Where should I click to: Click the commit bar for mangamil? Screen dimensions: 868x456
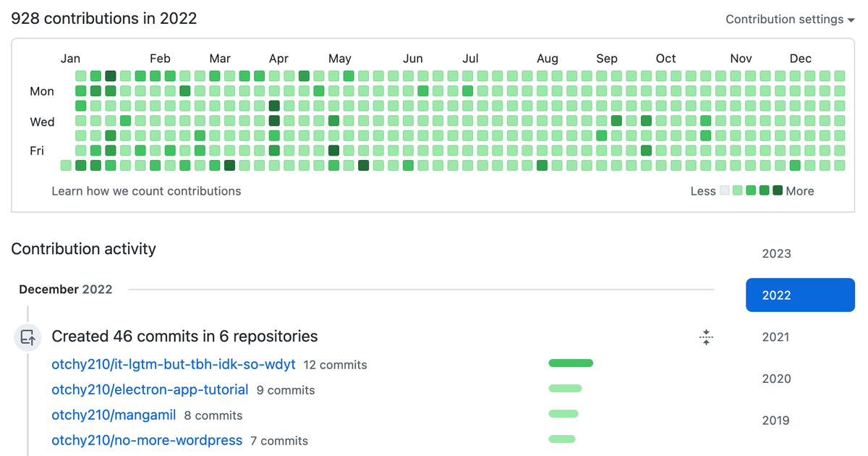click(x=563, y=414)
